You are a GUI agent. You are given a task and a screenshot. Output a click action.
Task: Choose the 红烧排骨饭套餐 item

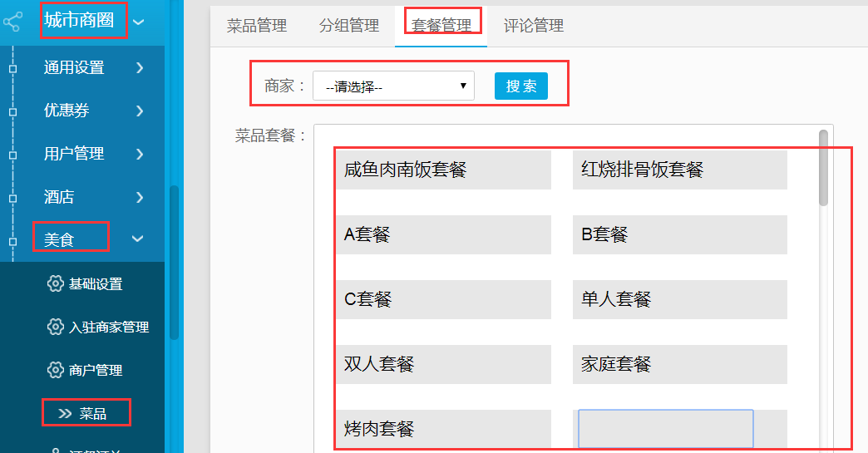[x=679, y=170]
